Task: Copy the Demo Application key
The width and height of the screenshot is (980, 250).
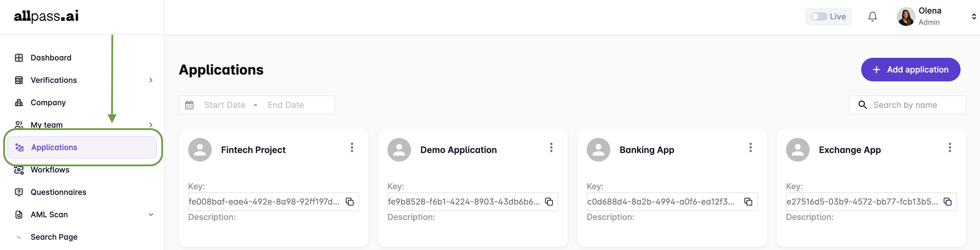Action: point(549,202)
